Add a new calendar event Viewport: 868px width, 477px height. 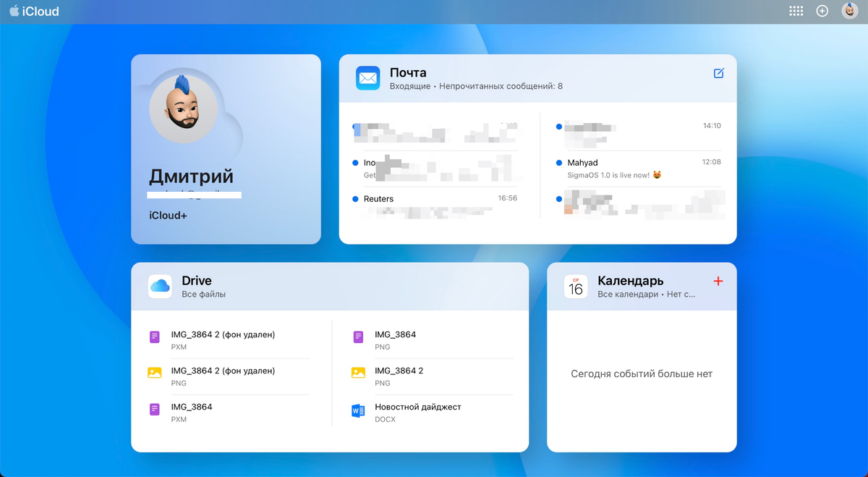718,281
